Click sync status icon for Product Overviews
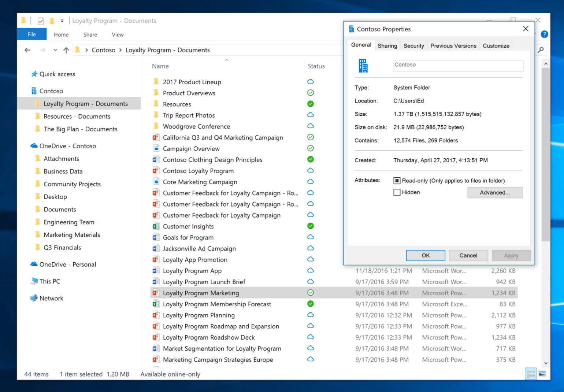The image size is (564, 392). point(311,93)
